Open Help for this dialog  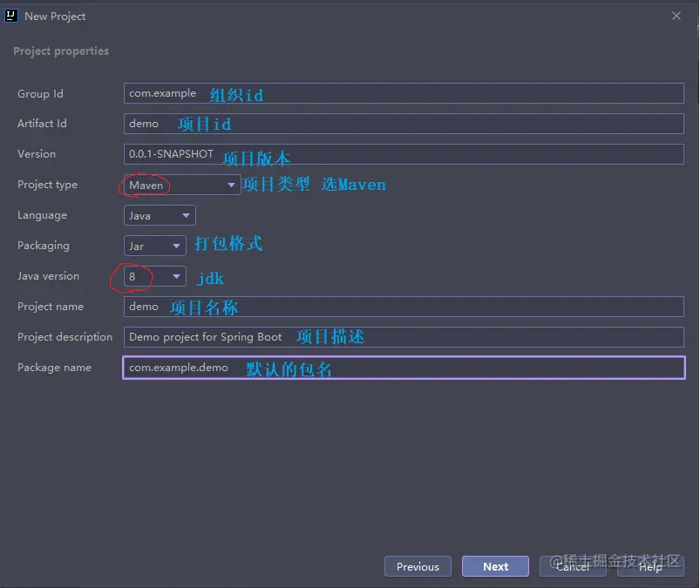pyautogui.click(x=650, y=566)
